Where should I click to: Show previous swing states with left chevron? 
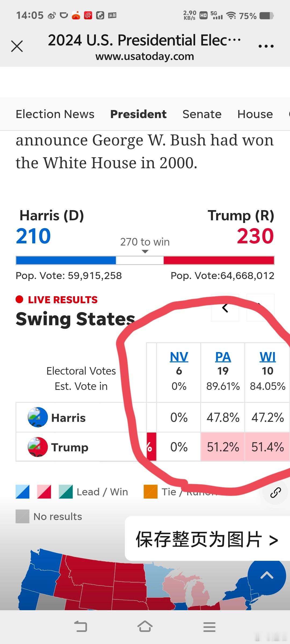225,308
